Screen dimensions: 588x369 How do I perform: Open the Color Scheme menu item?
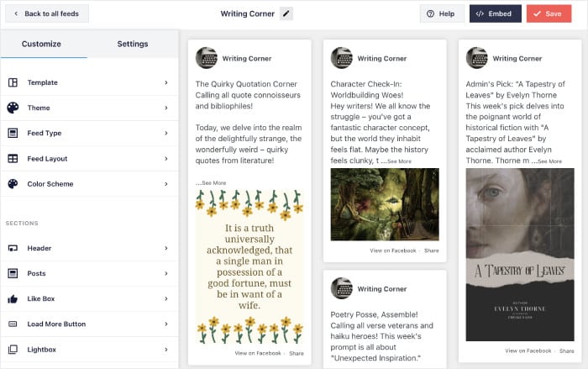pos(89,184)
